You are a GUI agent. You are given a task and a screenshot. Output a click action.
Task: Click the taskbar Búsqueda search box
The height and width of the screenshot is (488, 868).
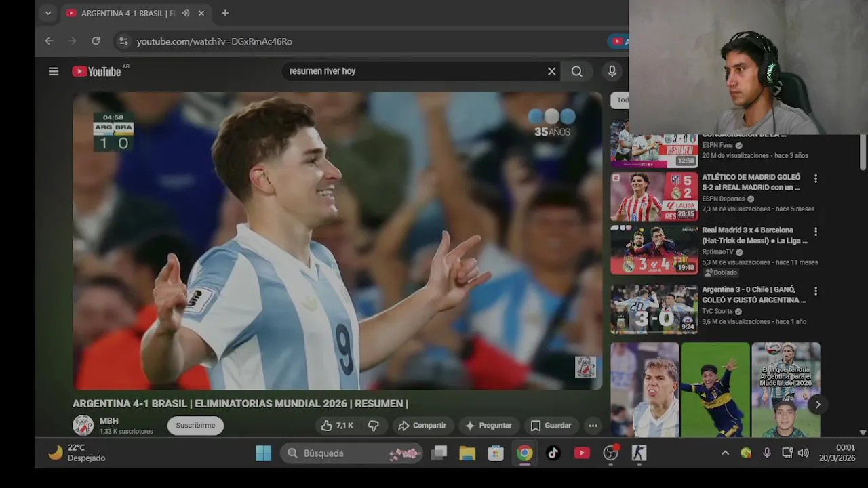pos(351,453)
